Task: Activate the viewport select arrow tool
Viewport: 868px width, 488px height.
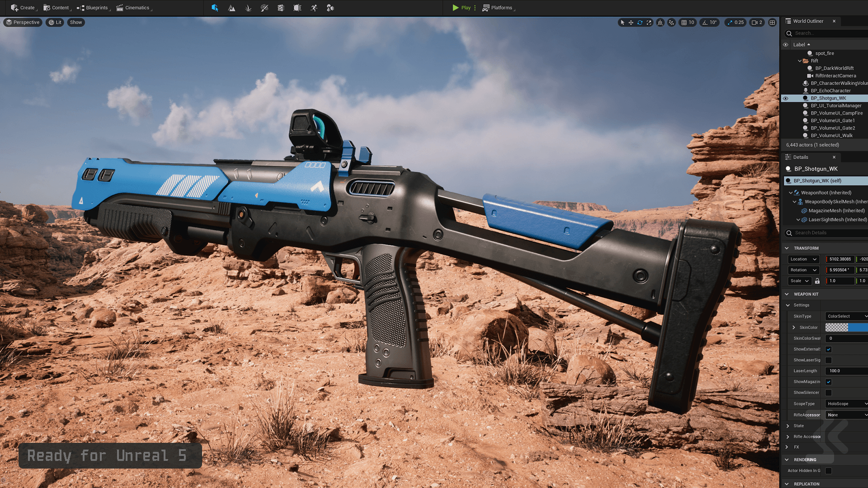Action: [623, 22]
